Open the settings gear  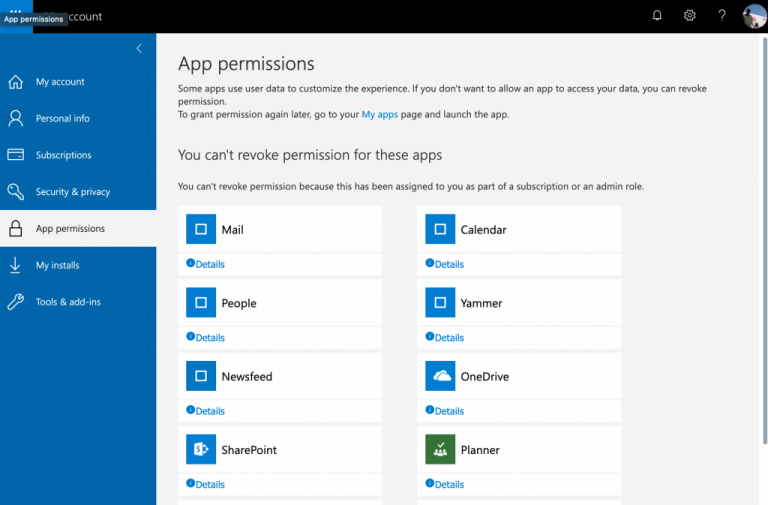pyautogui.click(x=689, y=16)
